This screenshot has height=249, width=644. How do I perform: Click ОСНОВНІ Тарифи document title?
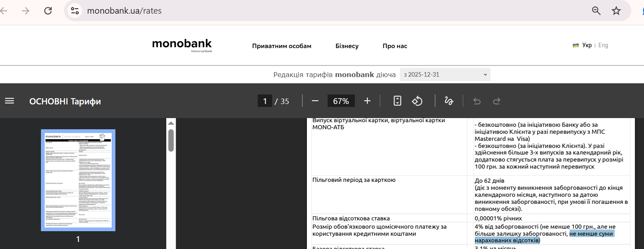(65, 102)
